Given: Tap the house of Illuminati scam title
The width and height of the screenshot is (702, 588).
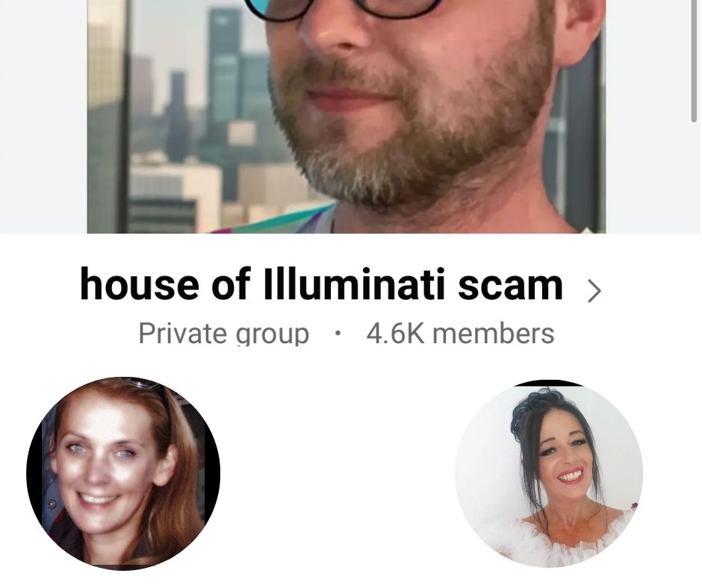Looking at the screenshot, I should (321, 285).
